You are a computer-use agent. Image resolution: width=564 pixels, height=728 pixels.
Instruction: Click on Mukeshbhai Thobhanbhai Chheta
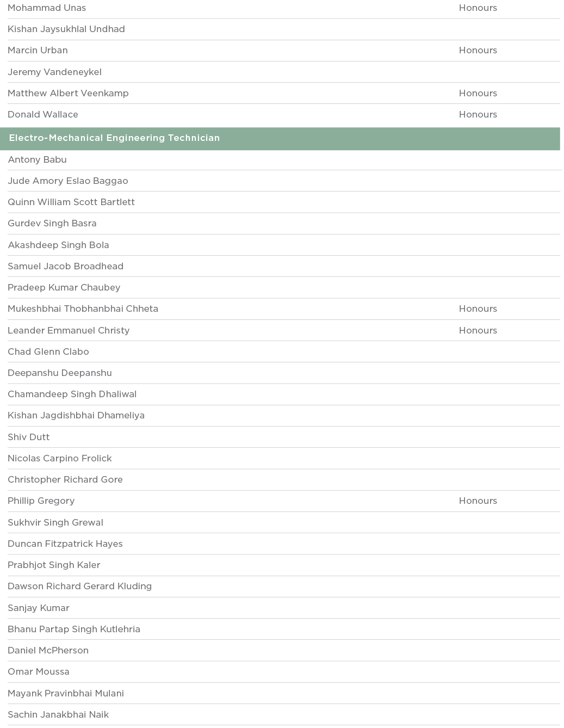[83, 309]
